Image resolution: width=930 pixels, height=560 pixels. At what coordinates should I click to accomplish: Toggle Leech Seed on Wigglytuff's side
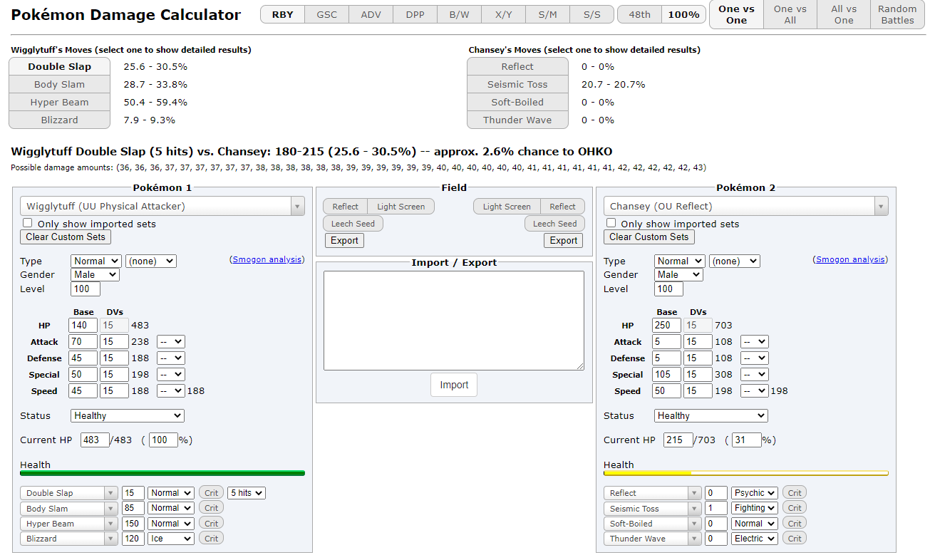(353, 224)
